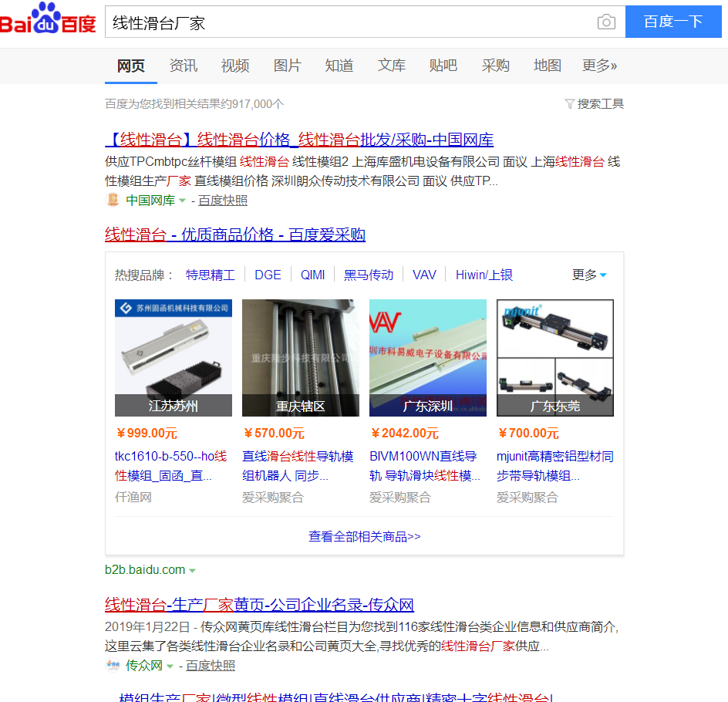Screen dimensions: 728x702
Task: Select the Hiwin/上银 brand link
Action: 484,275
